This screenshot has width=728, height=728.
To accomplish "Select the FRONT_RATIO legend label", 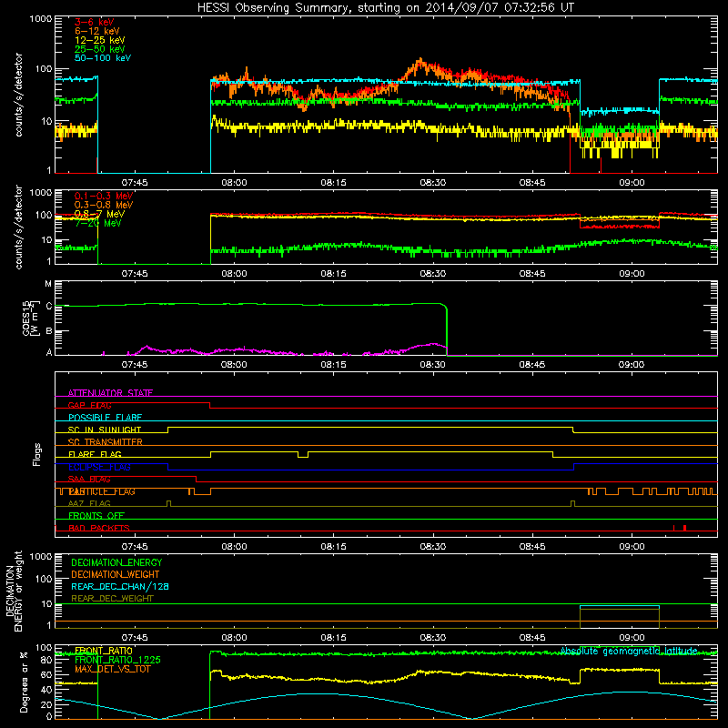I will coord(104,651).
